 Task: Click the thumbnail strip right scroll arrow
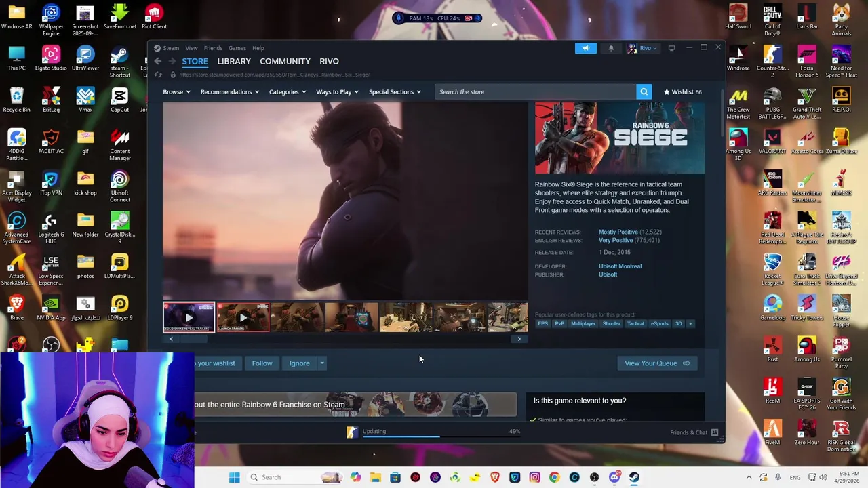[519, 339]
